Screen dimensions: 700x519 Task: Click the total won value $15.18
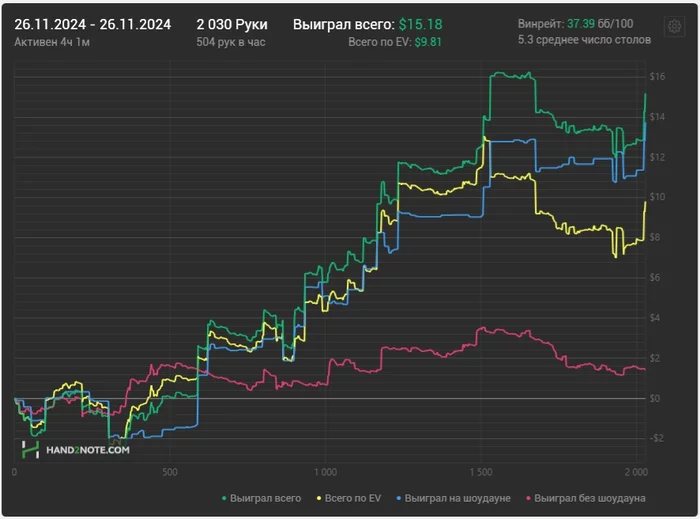pos(421,25)
